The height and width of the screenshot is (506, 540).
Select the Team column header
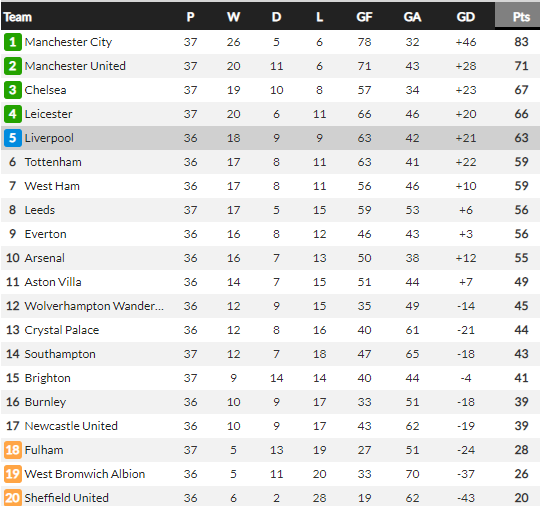pos(18,17)
